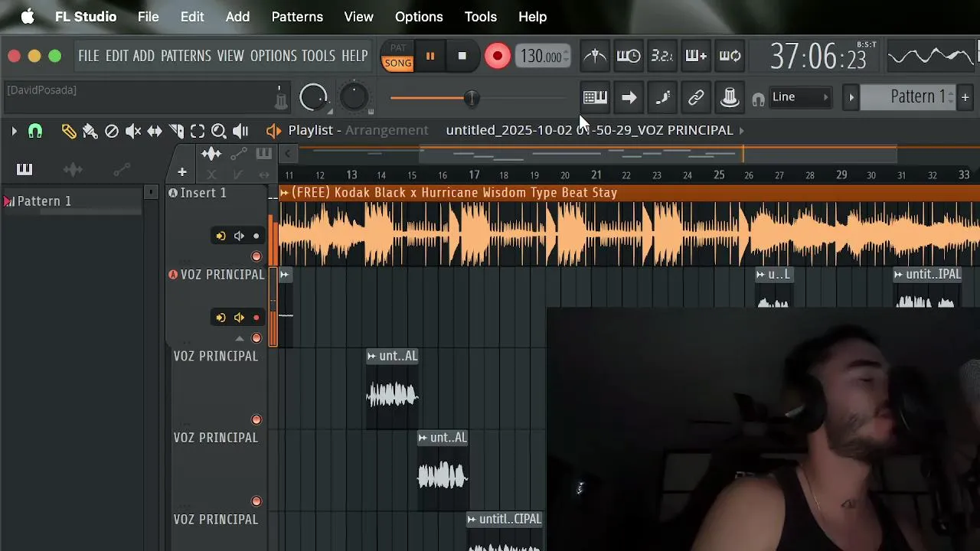Show audio clips waveform icon in picker
Screen dimensions: 980x551
73,169
